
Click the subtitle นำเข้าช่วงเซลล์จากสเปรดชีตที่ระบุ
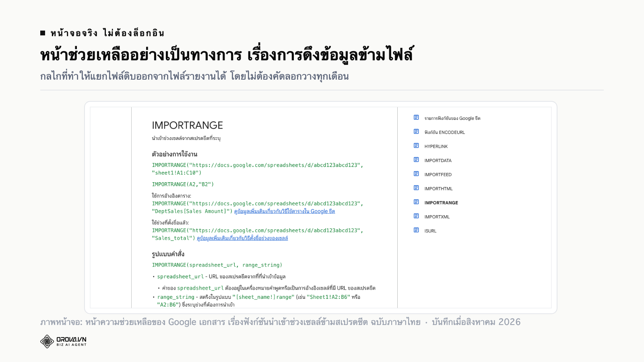186,138
